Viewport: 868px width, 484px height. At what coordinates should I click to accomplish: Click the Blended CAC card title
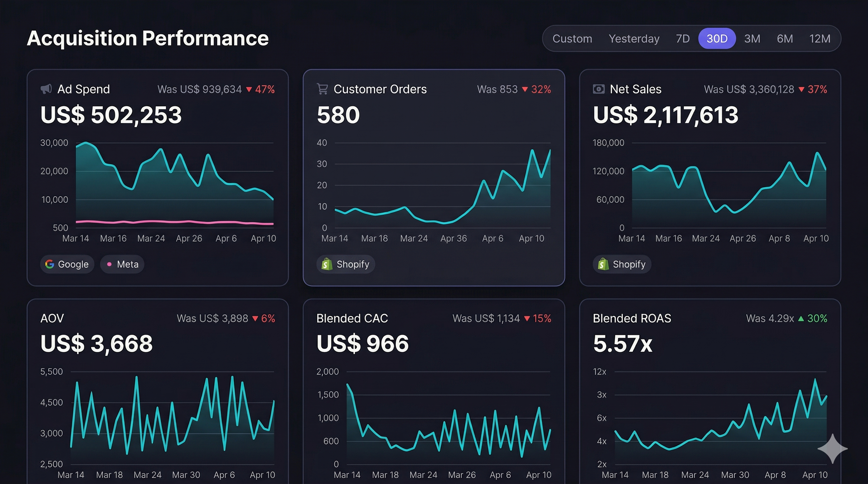(352, 318)
